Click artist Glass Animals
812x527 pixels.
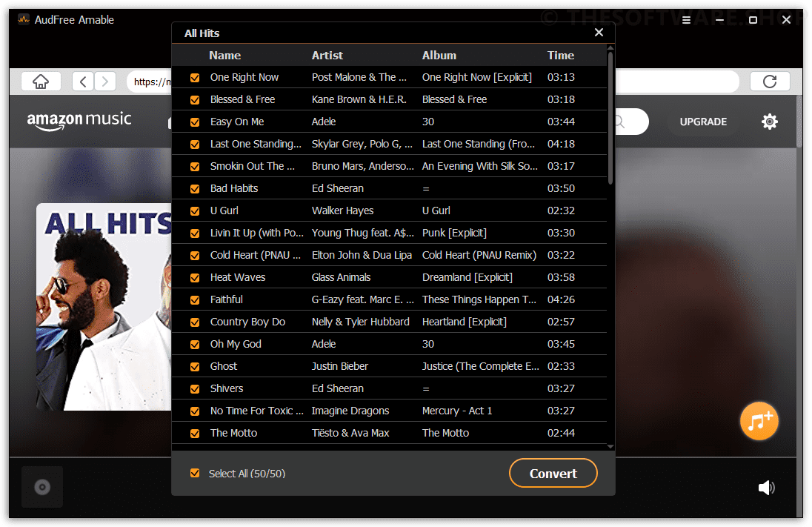coord(341,277)
